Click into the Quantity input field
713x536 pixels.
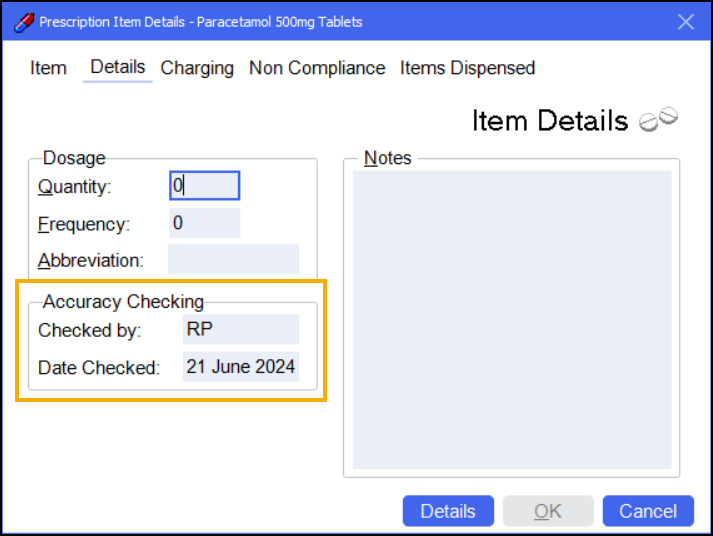click(204, 186)
